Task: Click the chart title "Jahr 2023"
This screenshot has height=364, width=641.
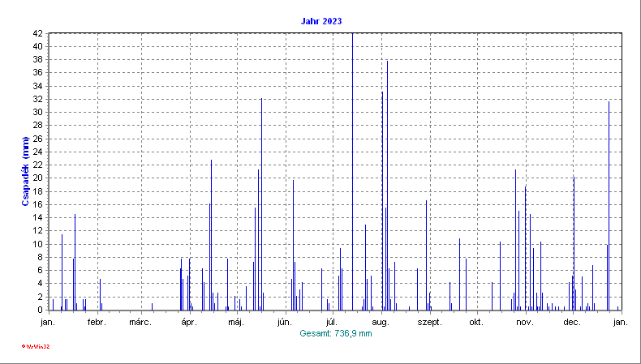Action: [x=321, y=21]
